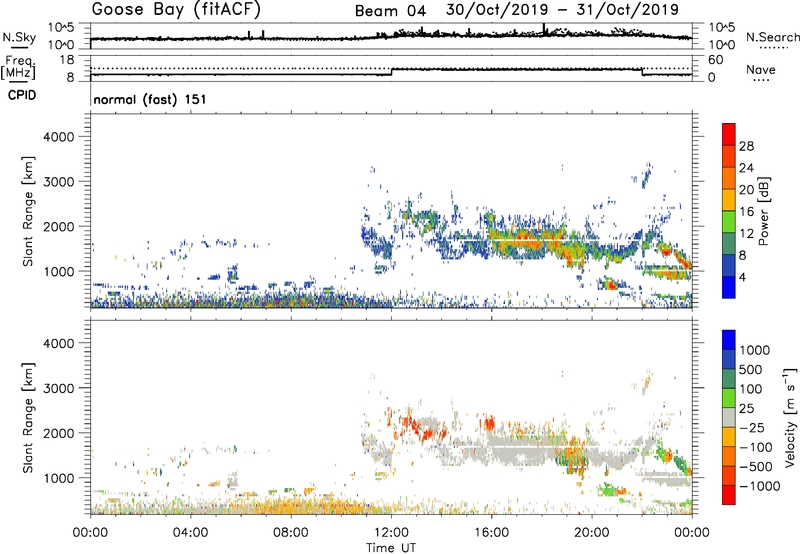800x554 pixels.
Task: Click the date range '30/Oct/2019 - 31/Oct/2019'
Action: tap(562, 10)
